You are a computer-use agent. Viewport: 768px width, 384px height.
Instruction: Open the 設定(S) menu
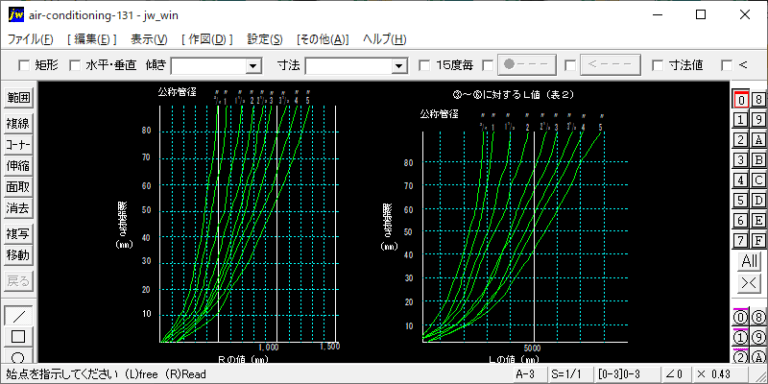(264, 40)
